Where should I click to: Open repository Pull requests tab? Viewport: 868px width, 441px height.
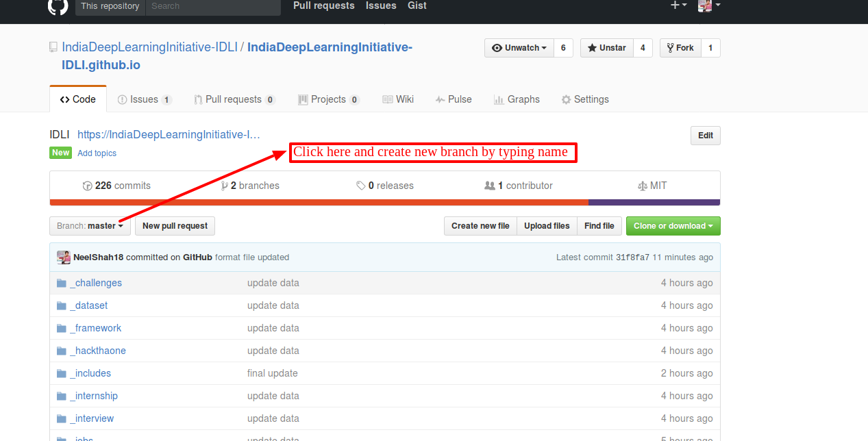[234, 99]
